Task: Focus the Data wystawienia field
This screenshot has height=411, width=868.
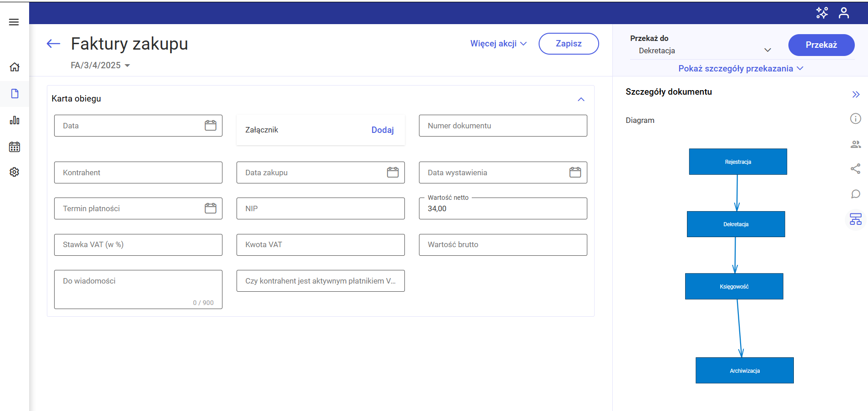Action: [x=503, y=173]
